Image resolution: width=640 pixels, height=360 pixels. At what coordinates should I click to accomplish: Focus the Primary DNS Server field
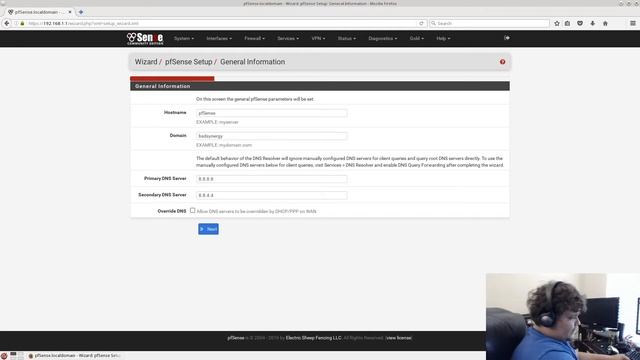pos(271,179)
